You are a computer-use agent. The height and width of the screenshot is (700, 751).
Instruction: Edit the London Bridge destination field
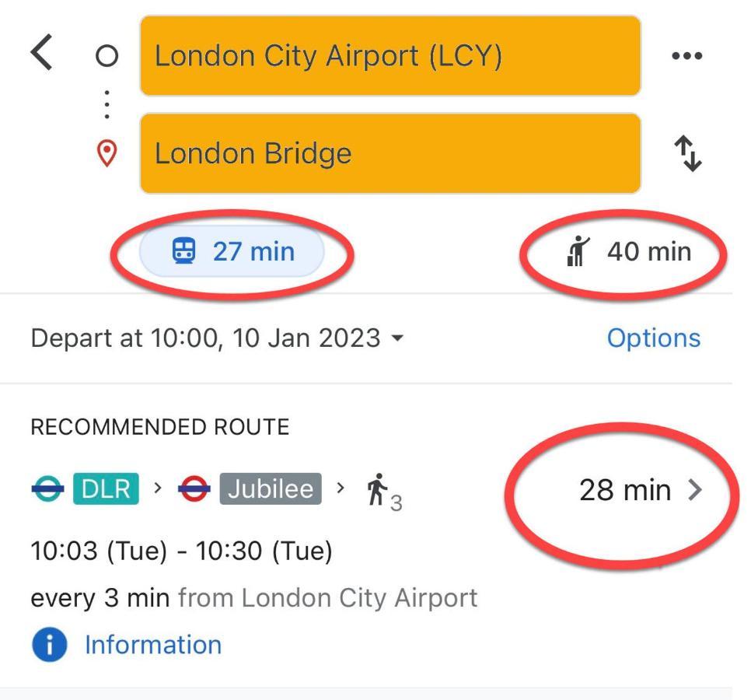pos(390,153)
